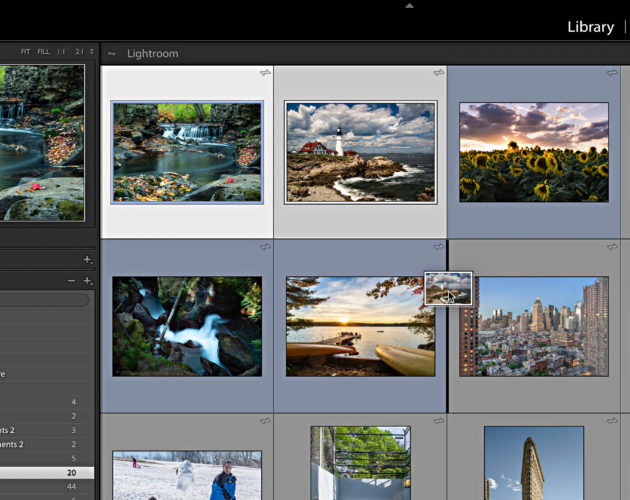Set Navigator zoom to FILL

click(x=43, y=51)
